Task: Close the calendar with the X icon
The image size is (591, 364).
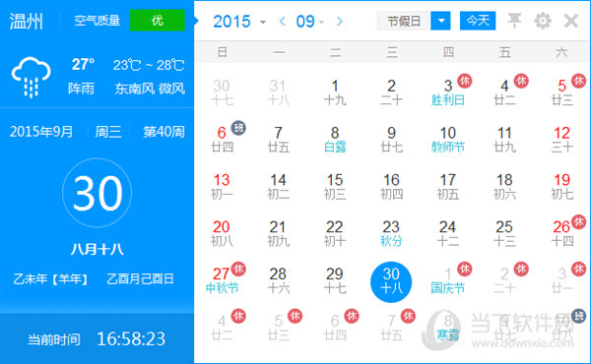Action: (571, 21)
